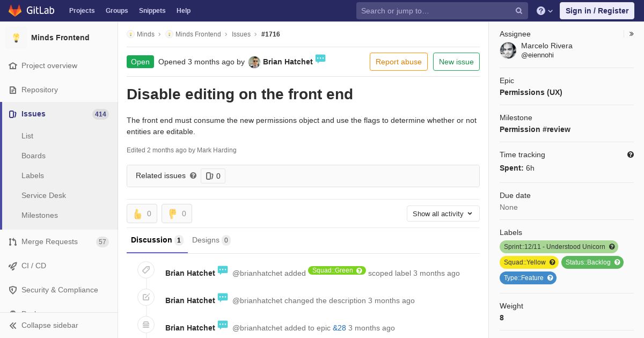Collapse the right sidebar with chevrons

632,34
